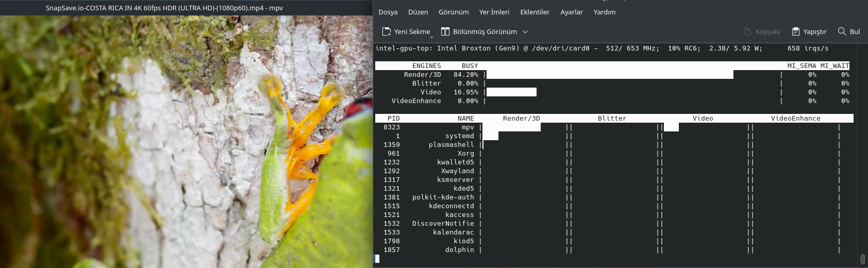Click the Video engine row label
This screenshot has height=268, width=868.
tap(431, 92)
